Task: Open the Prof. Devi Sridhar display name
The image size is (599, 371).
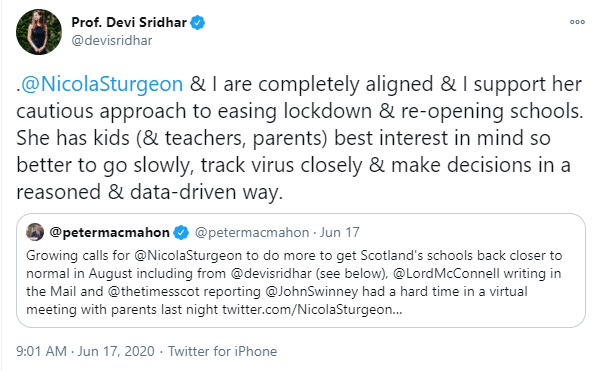Action: click(x=129, y=23)
